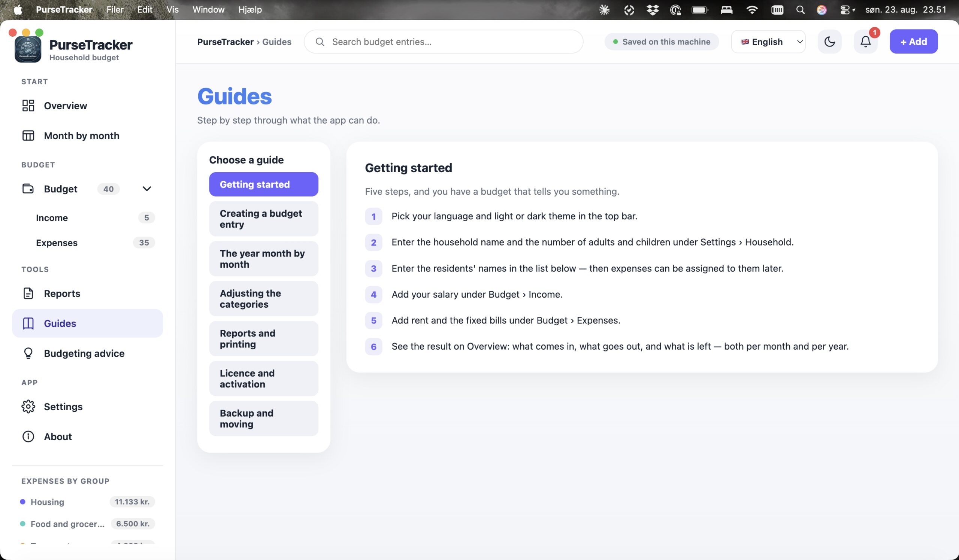This screenshot has width=959, height=560.
Task: Focus the Search budget entries field
Action: point(443,42)
